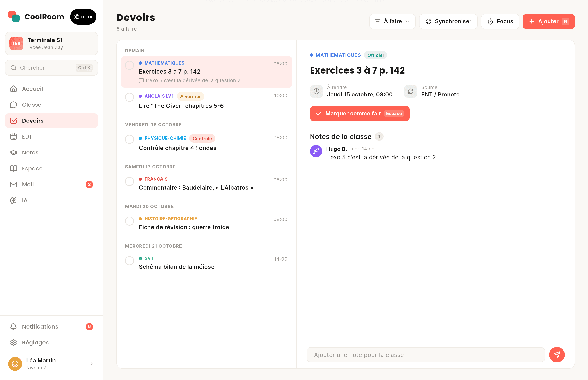The width and height of the screenshot is (588, 380).
Task: Check the SVT schéma bilan circle
Action: [x=129, y=260]
